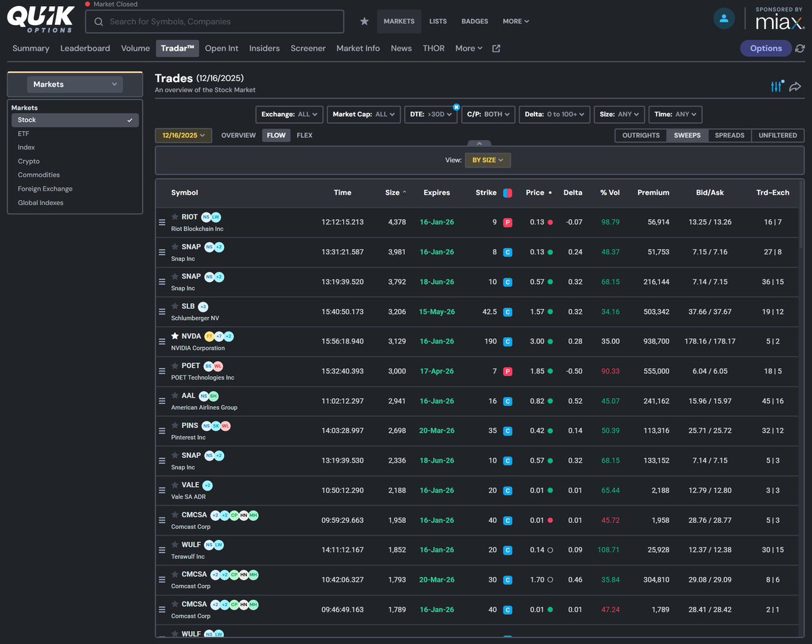Viewport: 812px width, 644px height.
Task: Expand the Markets sidebar dropdown
Action: coord(75,85)
